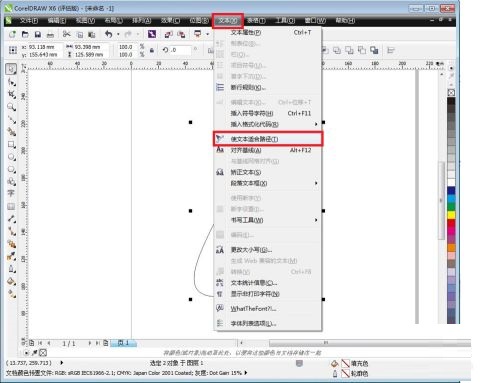Select the Table tool in toolbox
Image resolution: width=500 pixels, height=383 pixels.
11,206
